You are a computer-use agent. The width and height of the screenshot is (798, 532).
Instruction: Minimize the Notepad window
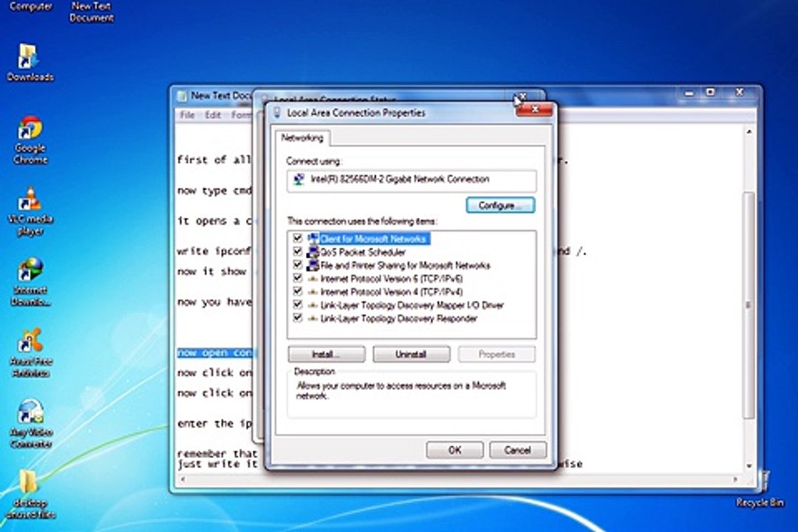pyautogui.click(x=689, y=92)
